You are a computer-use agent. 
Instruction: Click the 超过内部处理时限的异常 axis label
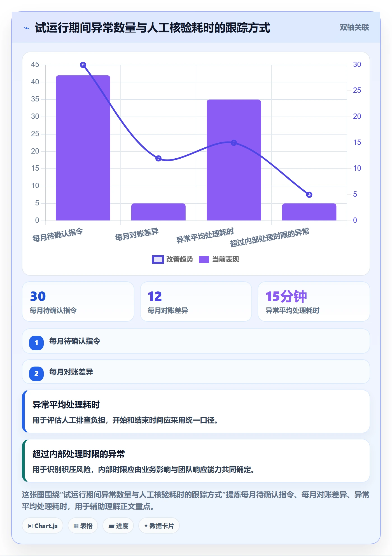[270, 237]
